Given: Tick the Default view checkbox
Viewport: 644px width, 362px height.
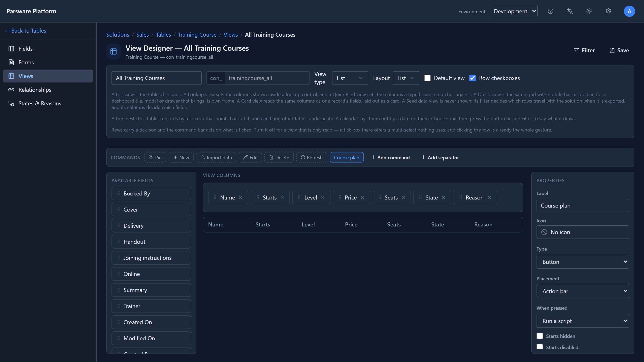Looking at the screenshot, I should (427, 78).
